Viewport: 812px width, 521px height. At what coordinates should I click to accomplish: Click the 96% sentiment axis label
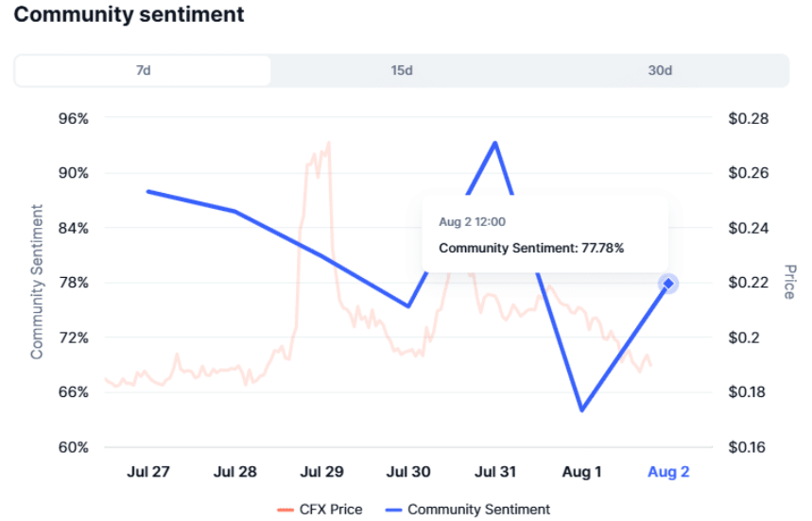[74, 118]
